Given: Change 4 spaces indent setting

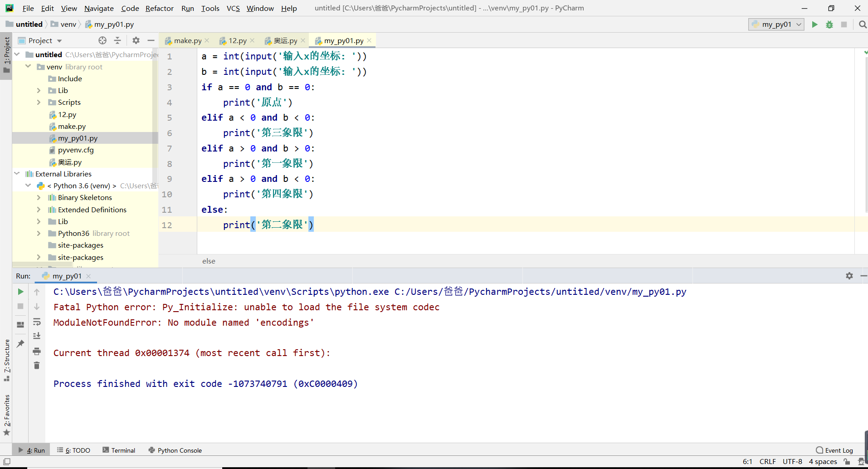Looking at the screenshot, I should [823, 462].
